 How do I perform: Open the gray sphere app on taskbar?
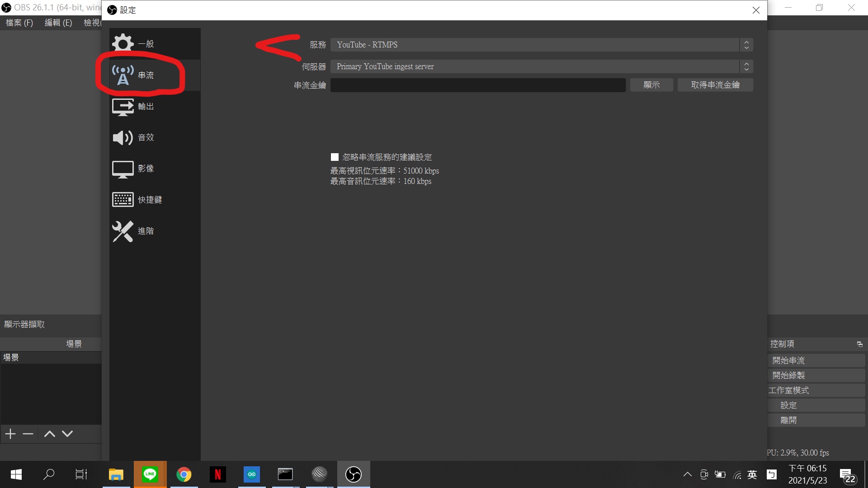pyautogui.click(x=320, y=474)
